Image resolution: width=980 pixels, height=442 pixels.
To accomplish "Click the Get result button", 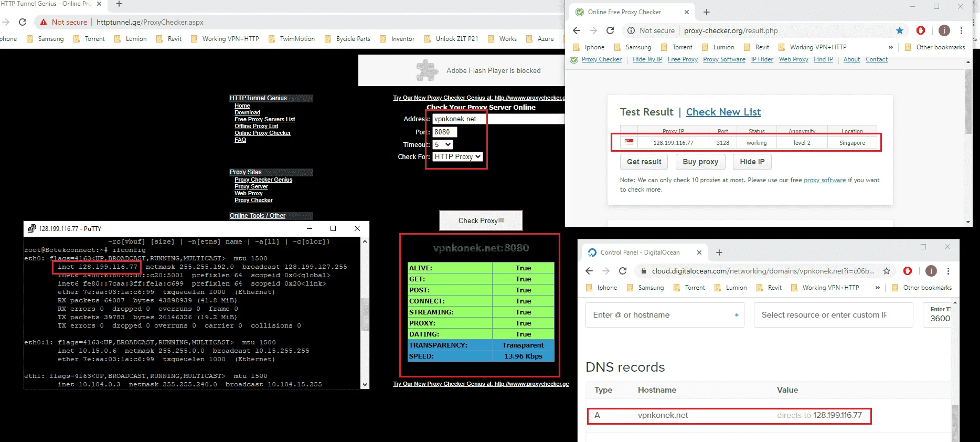I will (x=644, y=162).
